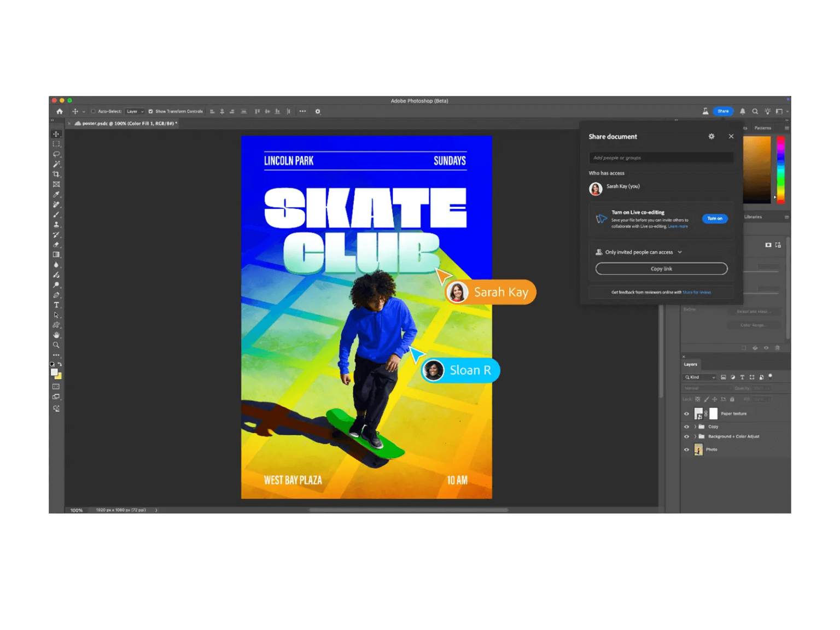Turn on Live co-editing
The width and height of the screenshot is (840, 630).
pos(714,218)
